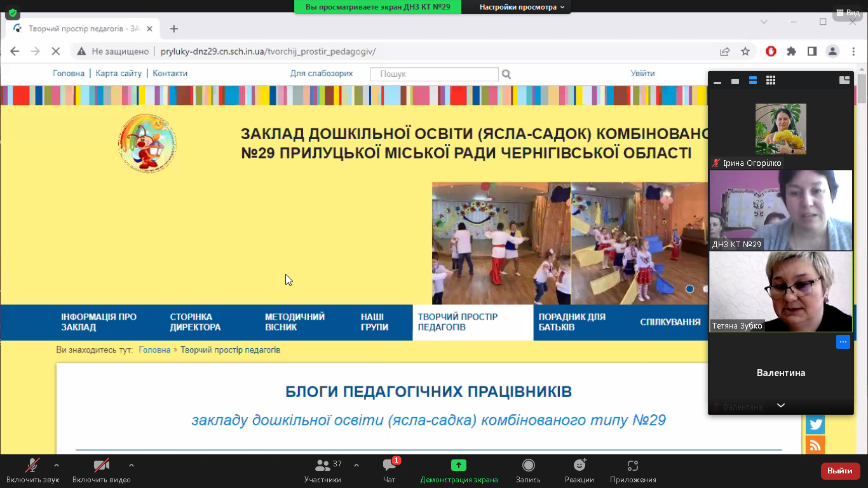Select the first slideshow dot

click(690, 288)
